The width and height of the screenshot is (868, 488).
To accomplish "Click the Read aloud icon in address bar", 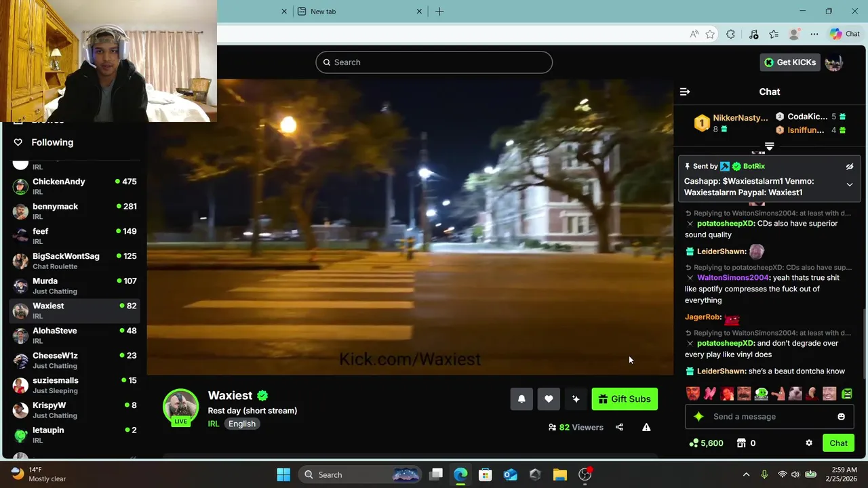I will coord(694,34).
